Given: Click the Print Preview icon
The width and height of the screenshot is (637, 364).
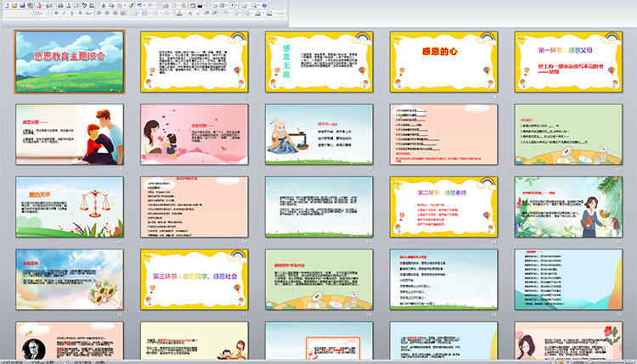Looking at the screenshot, I should (x=68, y=6).
